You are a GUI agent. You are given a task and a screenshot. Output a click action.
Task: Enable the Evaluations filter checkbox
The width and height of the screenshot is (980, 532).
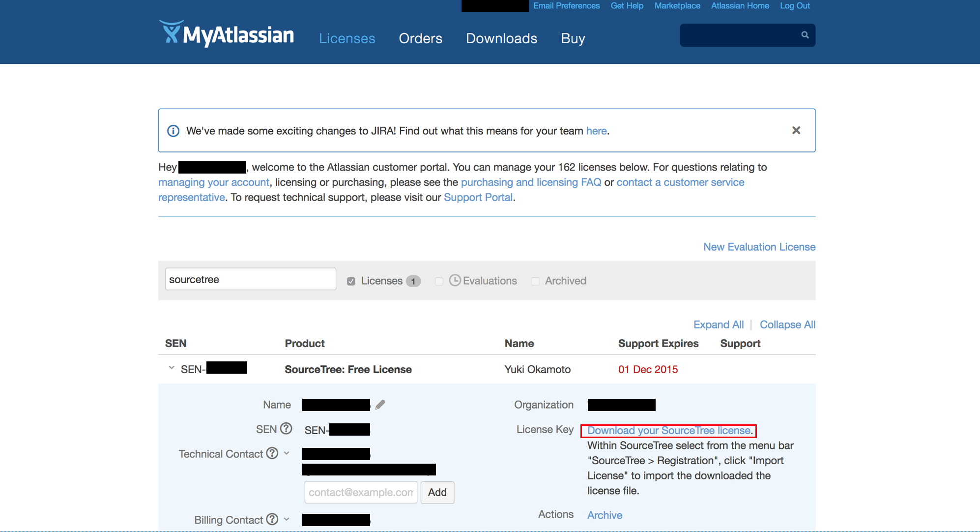[x=439, y=281]
